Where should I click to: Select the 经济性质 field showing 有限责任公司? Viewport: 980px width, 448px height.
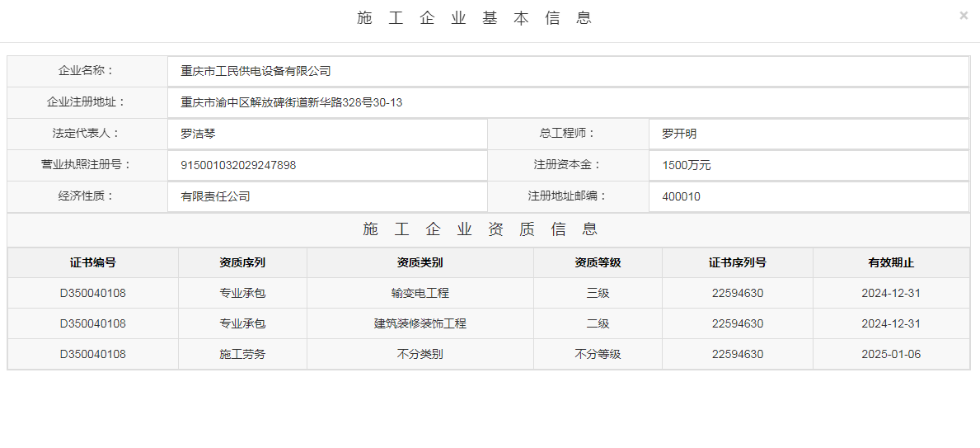coord(327,196)
